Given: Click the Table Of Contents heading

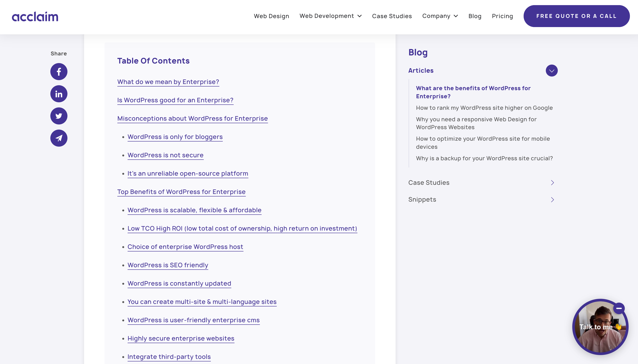Looking at the screenshot, I should click(153, 61).
